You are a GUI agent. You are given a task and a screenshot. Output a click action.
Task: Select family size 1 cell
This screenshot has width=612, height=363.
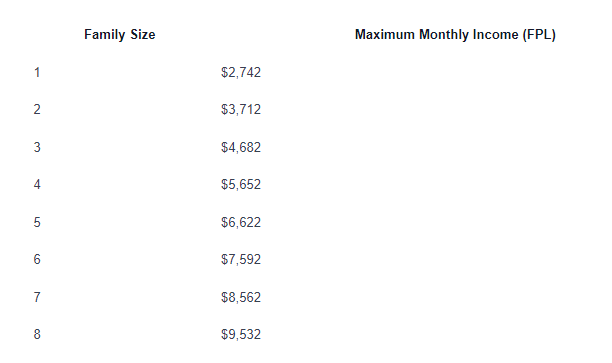37,73
